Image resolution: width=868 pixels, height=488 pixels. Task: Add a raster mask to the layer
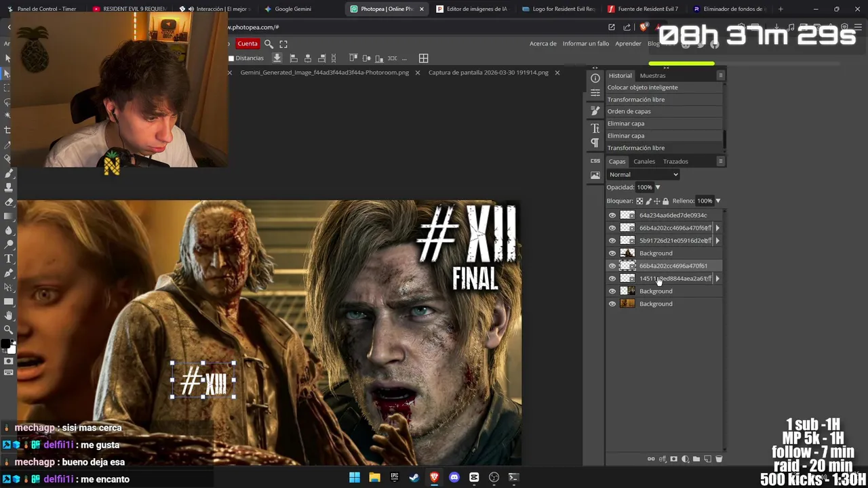pyautogui.click(x=674, y=459)
